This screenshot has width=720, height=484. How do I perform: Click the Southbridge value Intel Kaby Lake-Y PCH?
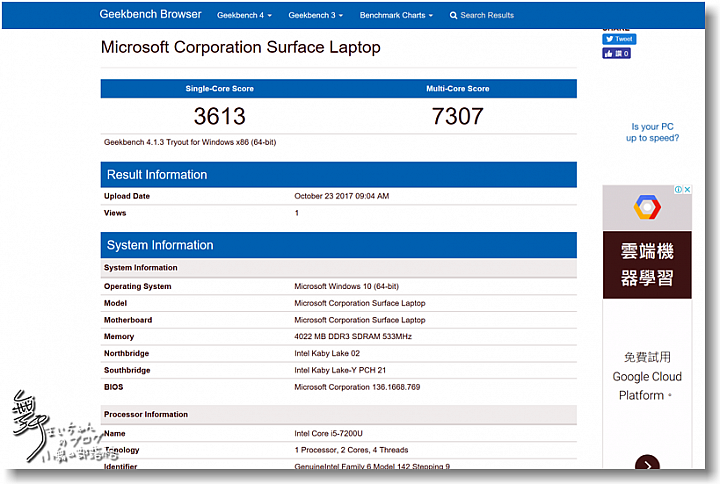pos(340,370)
